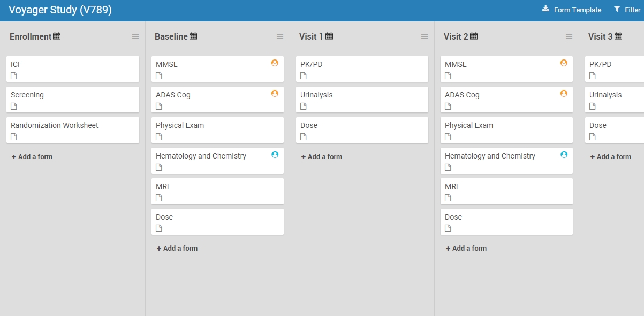Expand the Baseline column options menu
This screenshot has height=316, width=644.
pyautogui.click(x=280, y=36)
